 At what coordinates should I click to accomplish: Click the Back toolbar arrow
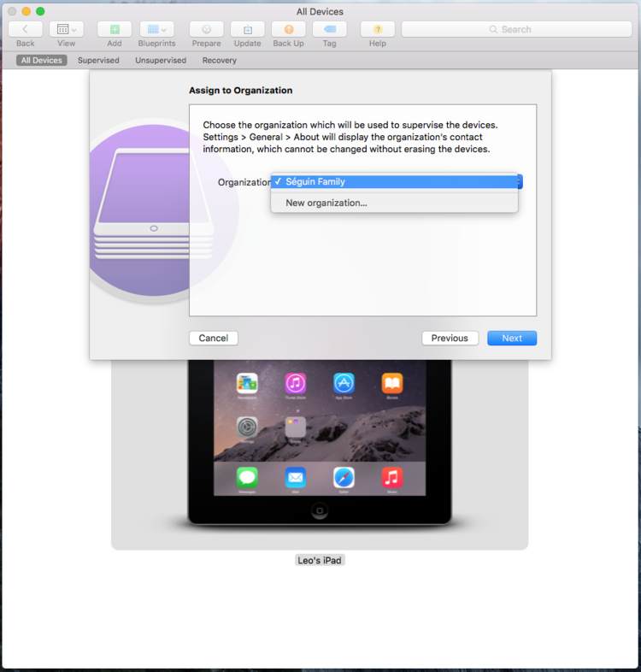click(26, 30)
